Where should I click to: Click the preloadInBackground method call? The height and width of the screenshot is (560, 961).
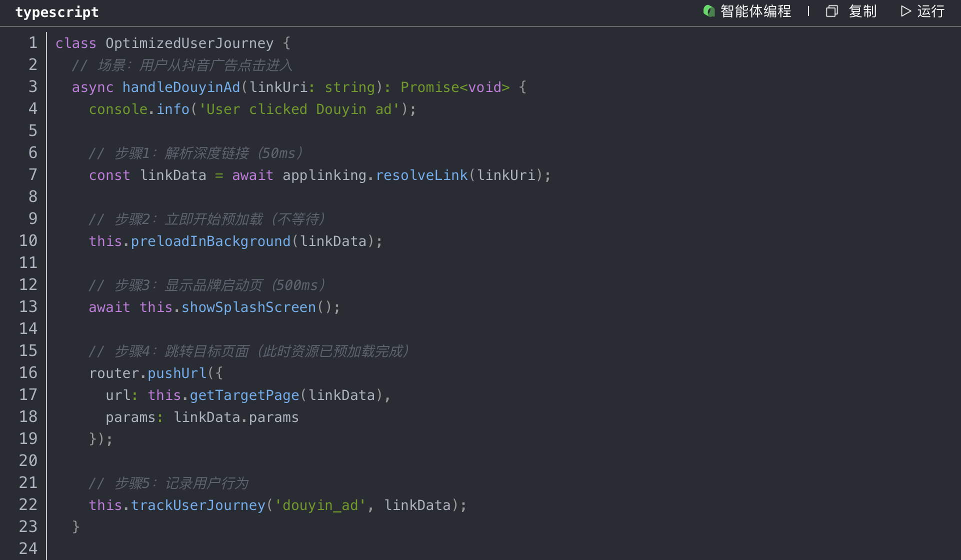[210, 241]
